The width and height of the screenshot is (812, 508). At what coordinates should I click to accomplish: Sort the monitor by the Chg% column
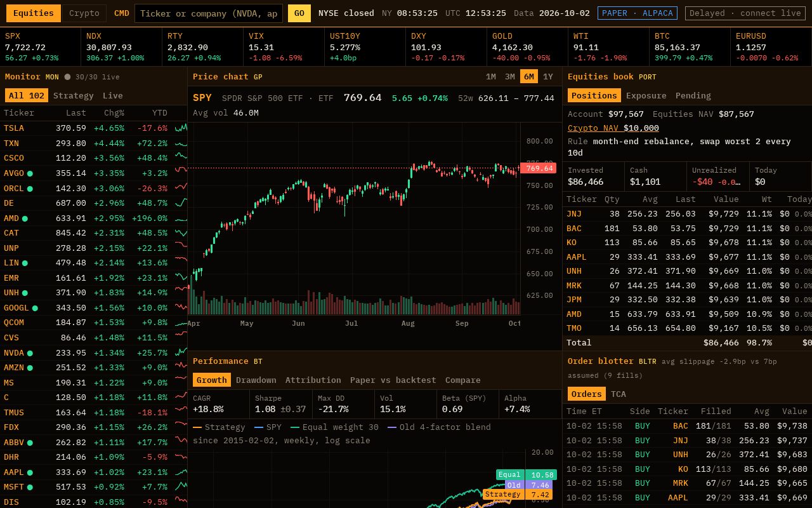(x=114, y=113)
